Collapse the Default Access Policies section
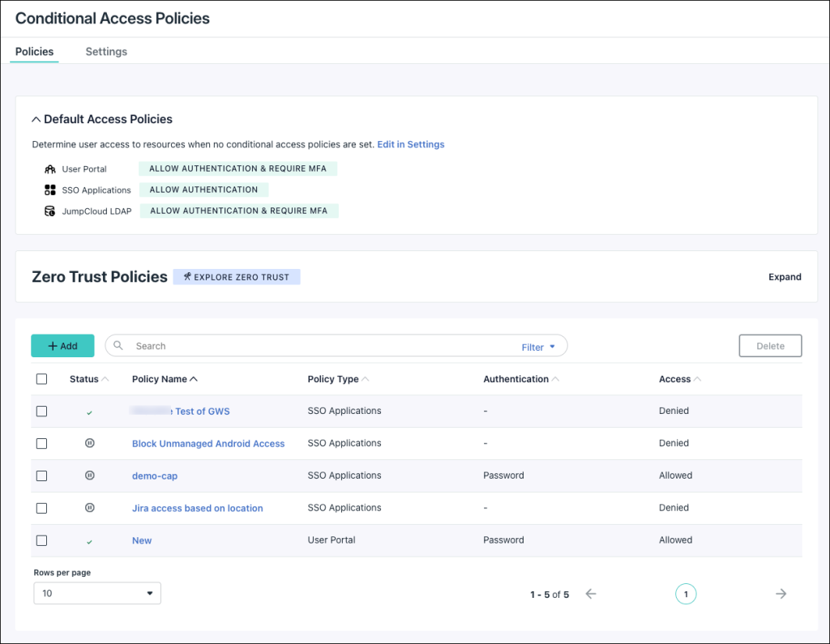The image size is (830, 644). [36, 119]
